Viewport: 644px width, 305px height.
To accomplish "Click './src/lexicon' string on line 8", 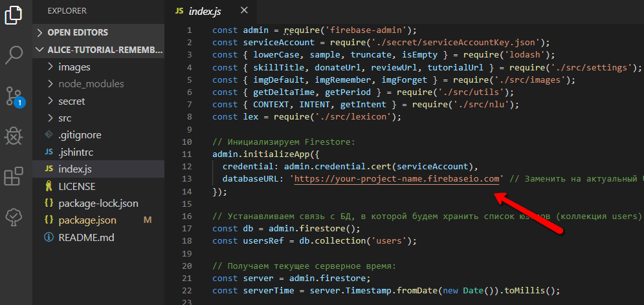I will click(353, 117).
